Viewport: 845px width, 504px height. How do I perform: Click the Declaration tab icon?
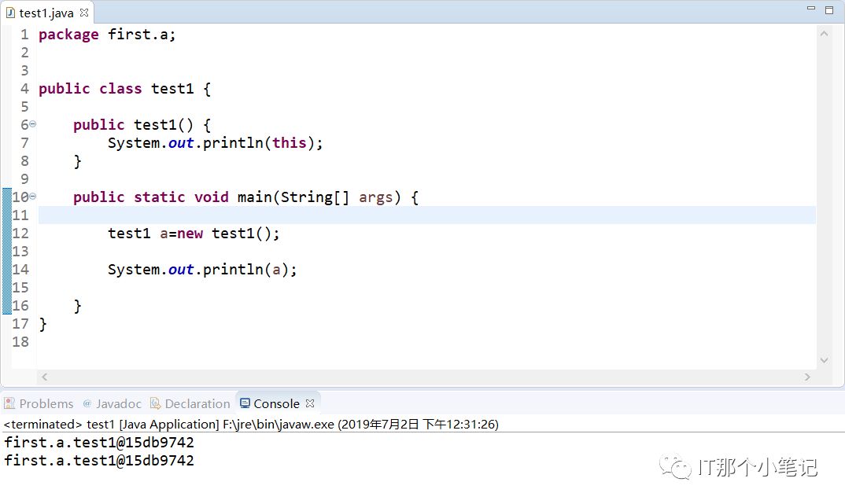point(155,403)
